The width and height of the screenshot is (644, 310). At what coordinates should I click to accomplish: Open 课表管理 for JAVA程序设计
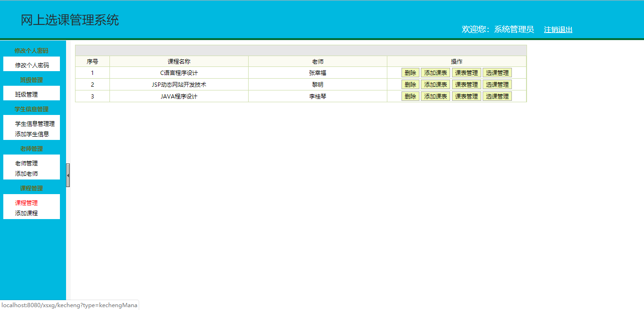[x=467, y=96]
